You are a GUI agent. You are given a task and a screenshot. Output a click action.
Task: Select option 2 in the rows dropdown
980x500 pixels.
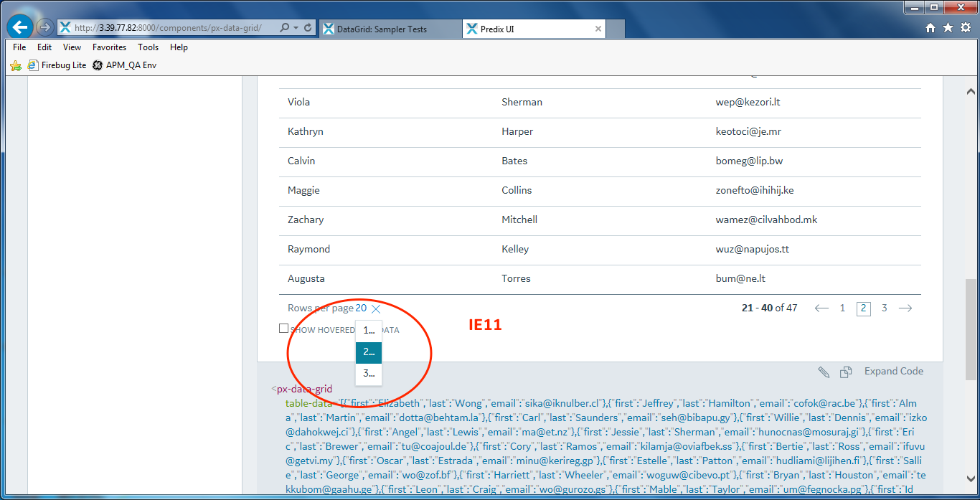[x=368, y=352]
